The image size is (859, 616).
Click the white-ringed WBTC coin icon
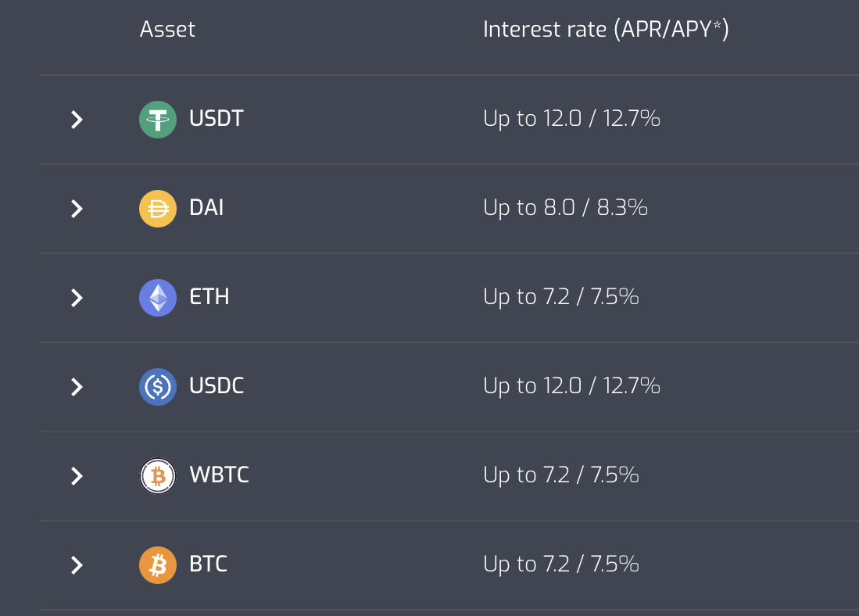click(x=158, y=476)
